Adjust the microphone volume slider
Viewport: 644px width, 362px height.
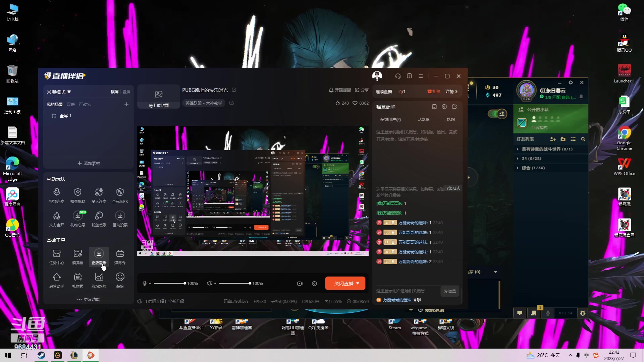click(169, 284)
